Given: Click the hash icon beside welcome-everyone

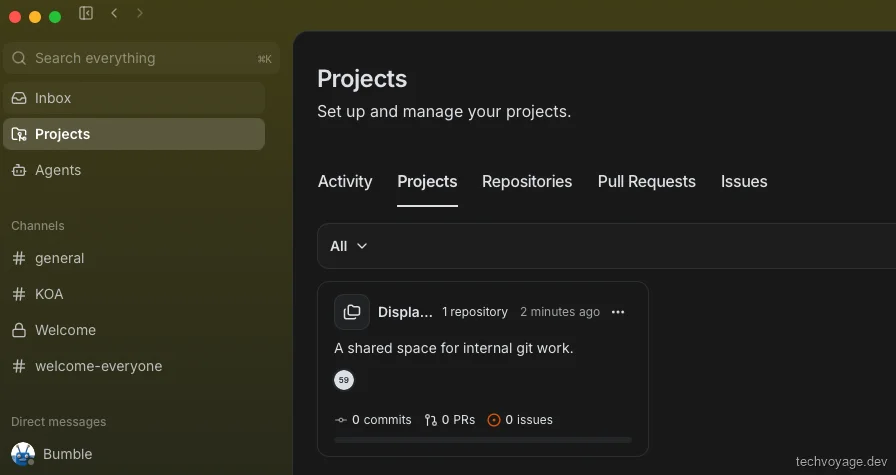Looking at the screenshot, I should (19, 366).
